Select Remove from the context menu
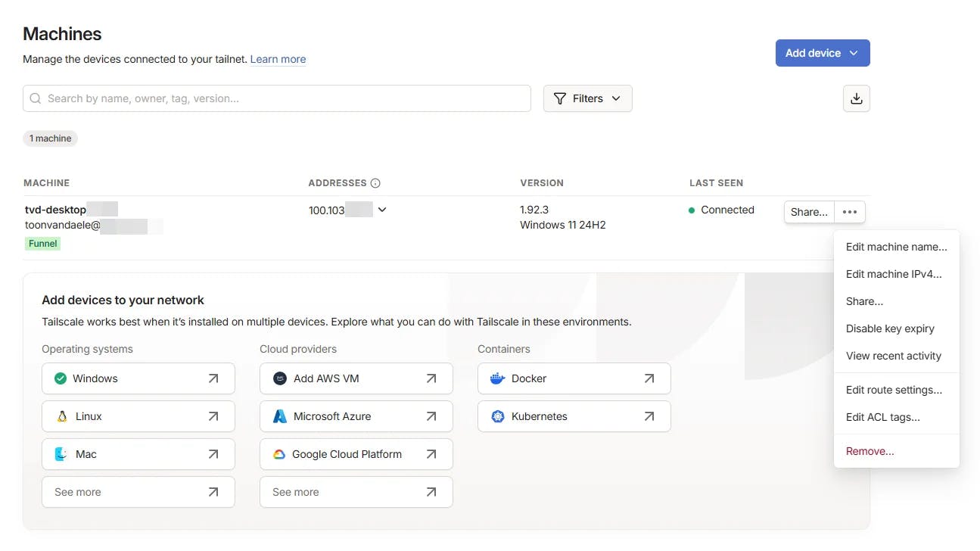 pos(870,451)
